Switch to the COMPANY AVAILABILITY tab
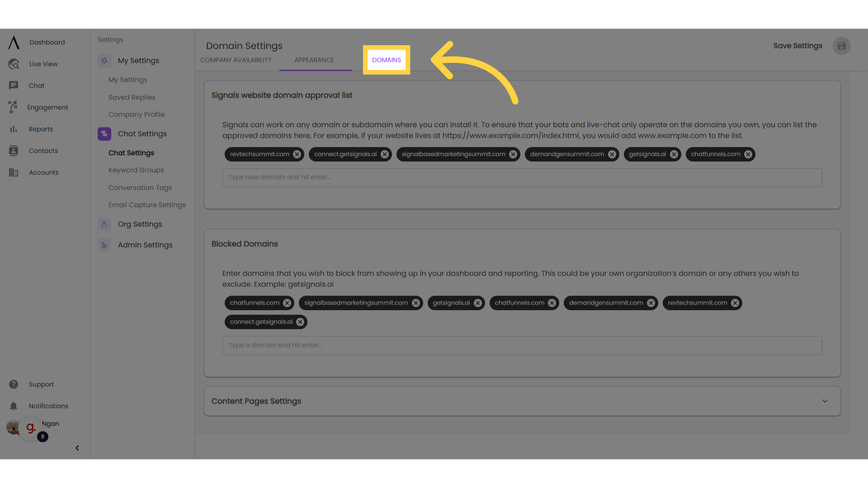 click(236, 60)
